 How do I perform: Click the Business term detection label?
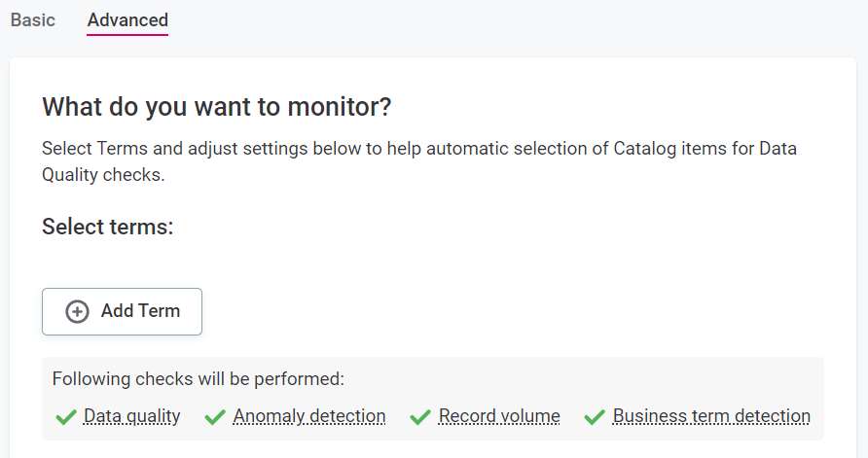point(711,416)
